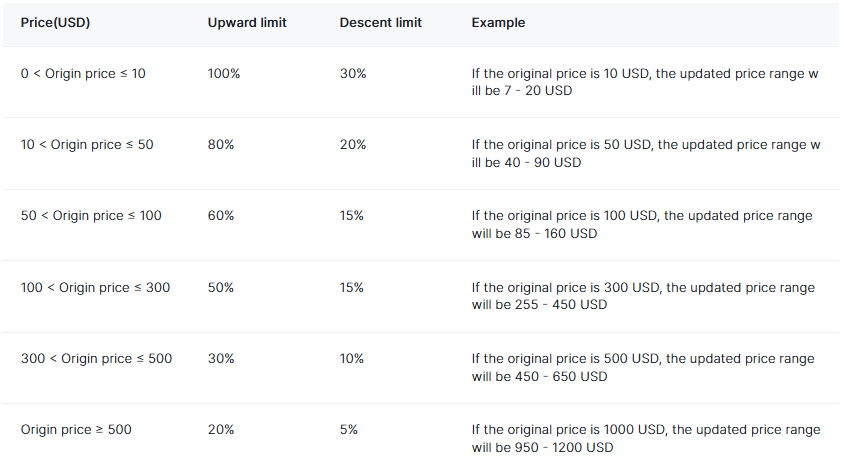Click the 20% descent limit value
Viewport: 844px width, 470px height.
[353, 145]
